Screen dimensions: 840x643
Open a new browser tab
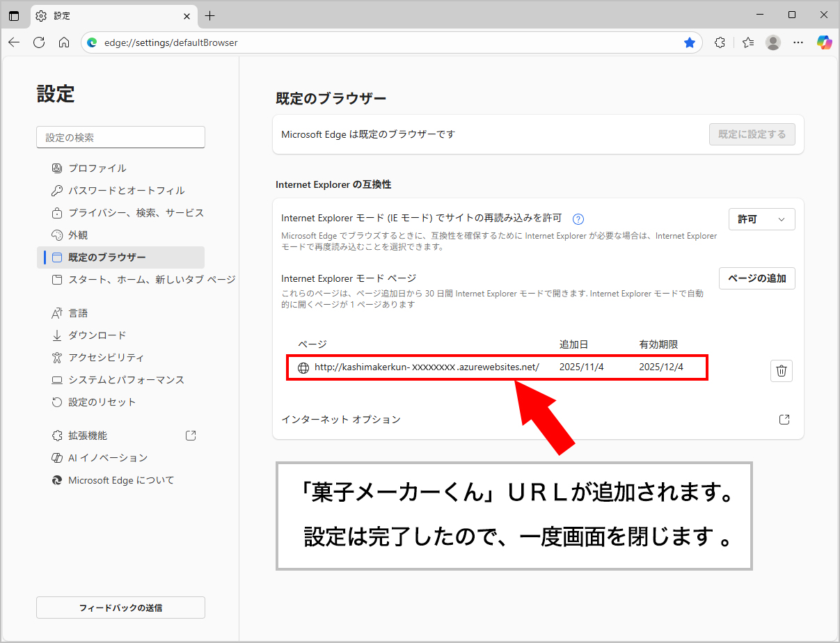click(x=210, y=15)
